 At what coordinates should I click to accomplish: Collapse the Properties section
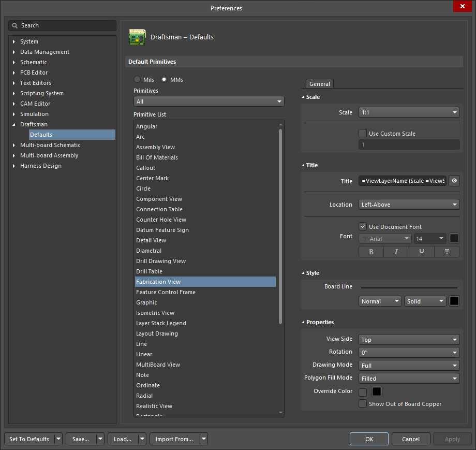pos(303,322)
